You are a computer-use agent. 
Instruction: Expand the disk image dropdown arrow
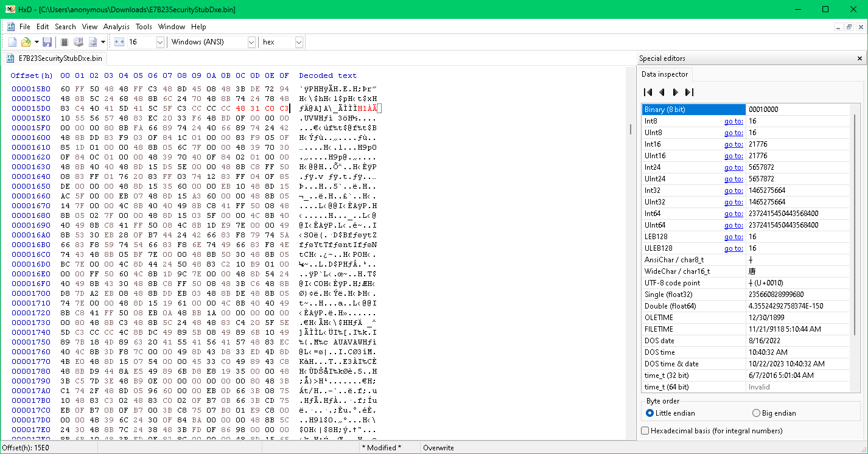click(x=103, y=42)
